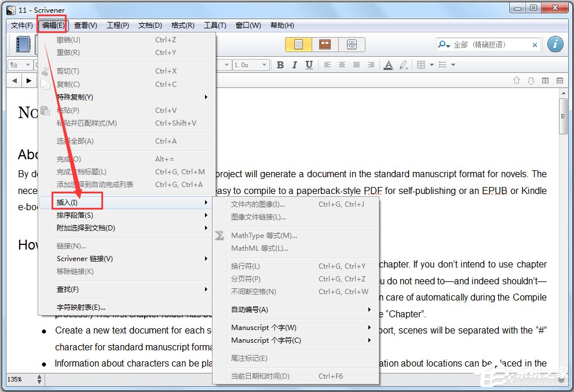Viewport: 574px width, 392px height.
Task: Open 字符映射表(E)... menu item
Action: 126,307
